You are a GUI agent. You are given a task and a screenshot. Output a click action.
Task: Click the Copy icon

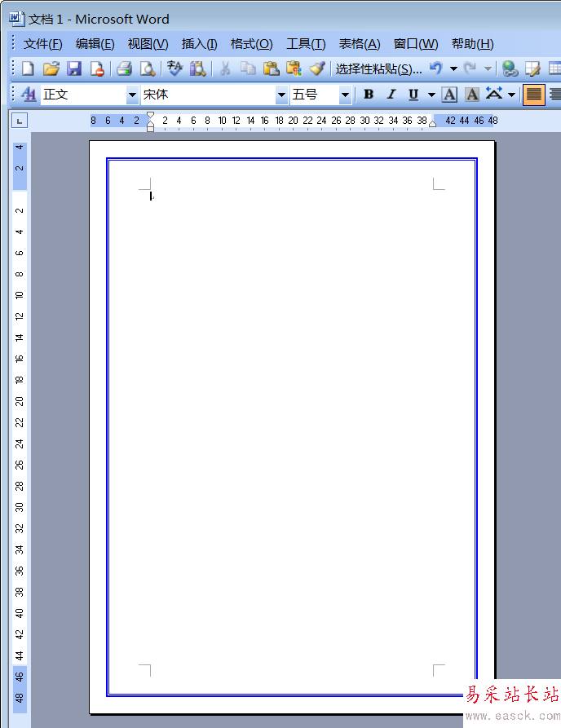pos(248,68)
